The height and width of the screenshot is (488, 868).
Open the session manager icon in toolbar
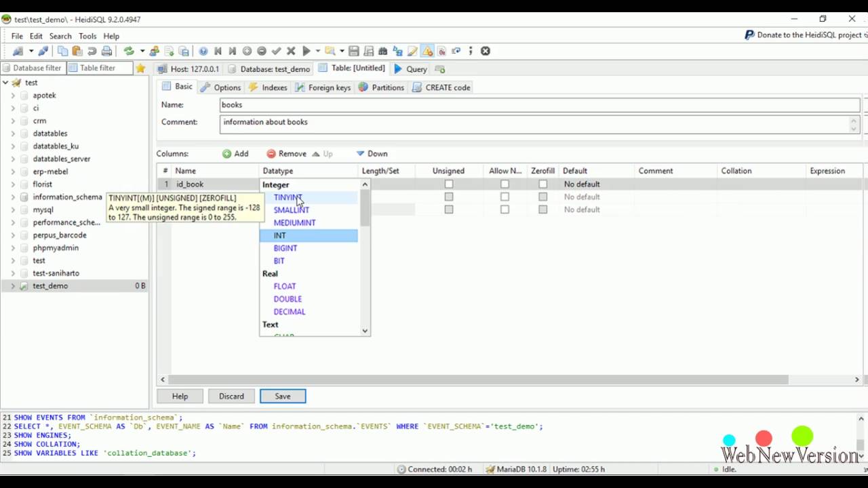click(x=18, y=51)
